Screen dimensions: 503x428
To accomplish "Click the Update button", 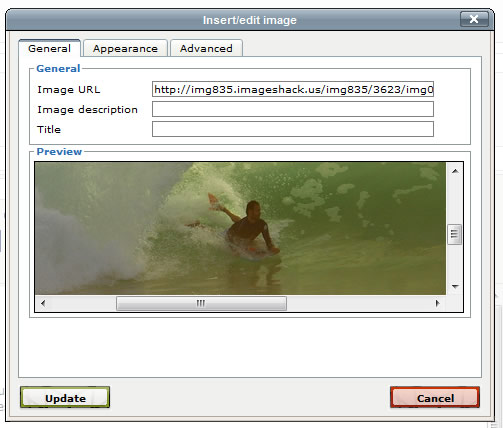I will [65, 398].
